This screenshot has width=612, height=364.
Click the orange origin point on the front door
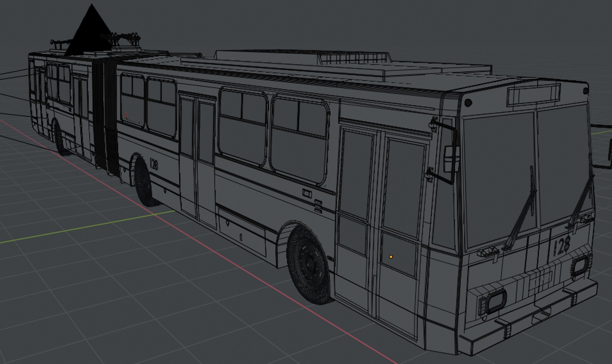click(x=391, y=257)
